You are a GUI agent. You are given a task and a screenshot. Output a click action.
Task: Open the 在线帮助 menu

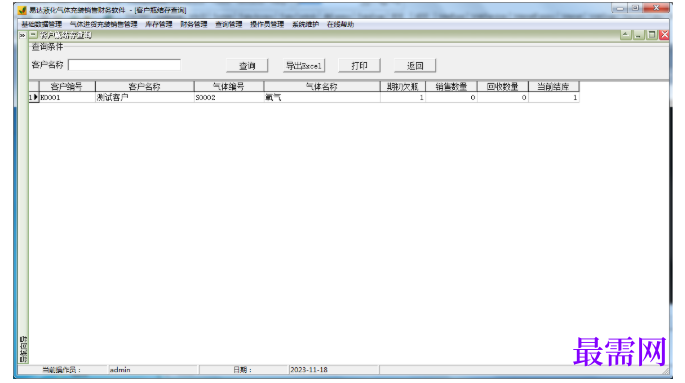coord(340,24)
